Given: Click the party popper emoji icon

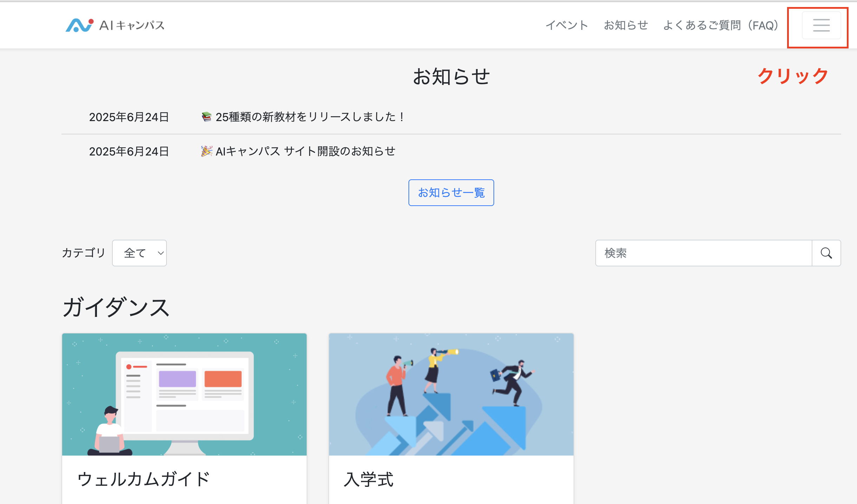Looking at the screenshot, I should (207, 151).
